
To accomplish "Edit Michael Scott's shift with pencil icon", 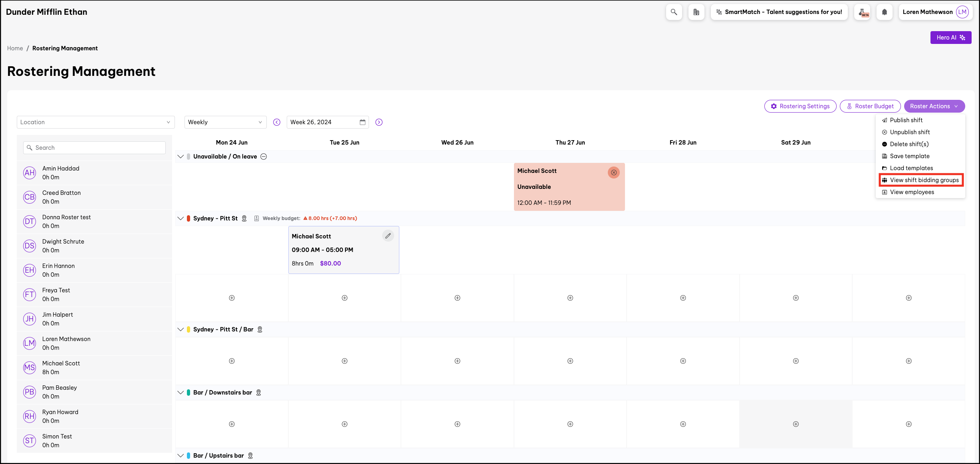I will pos(388,236).
